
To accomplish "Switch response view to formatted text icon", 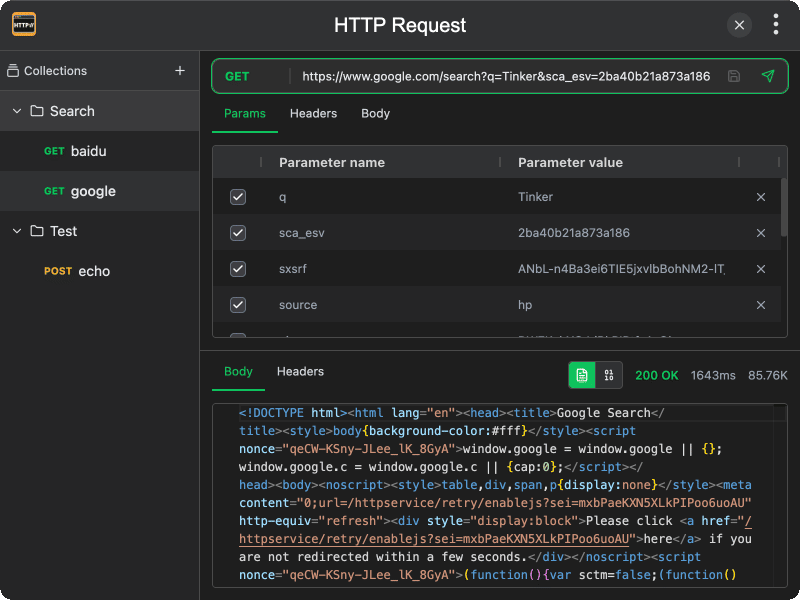I will point(581,375).
